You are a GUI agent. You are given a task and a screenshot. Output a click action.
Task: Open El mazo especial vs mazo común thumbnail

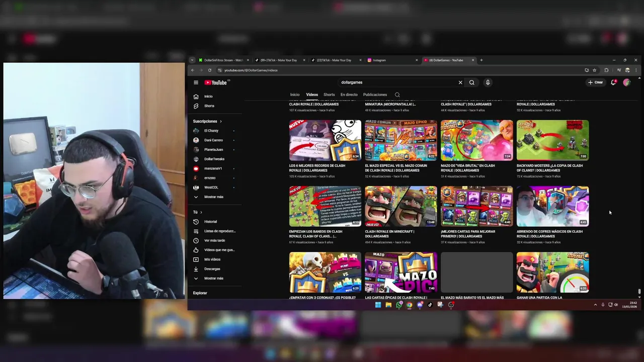(x=401, y=140)
